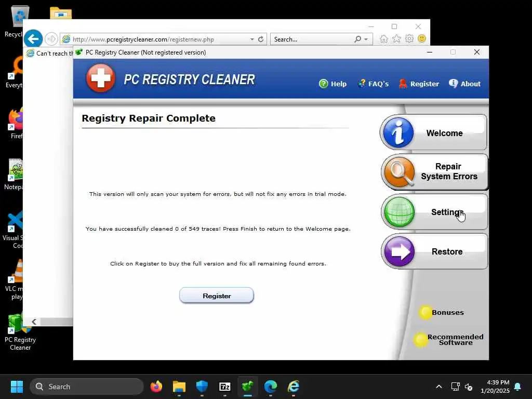Open the FAQ's section
The image size is (532, 399).
pyautogui.click(x=373, y=84)
